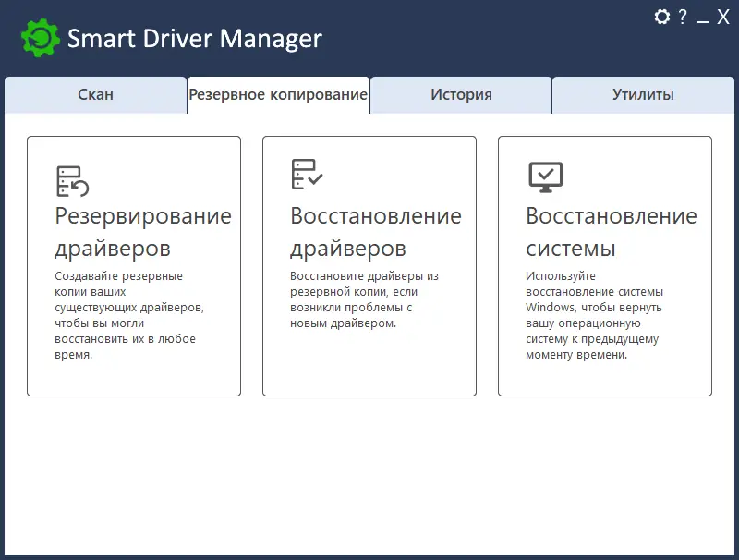The height and width of the screenshot is (560, 739).
Task: Open the Восстановление драйверов card
Action: pos(369,266)
